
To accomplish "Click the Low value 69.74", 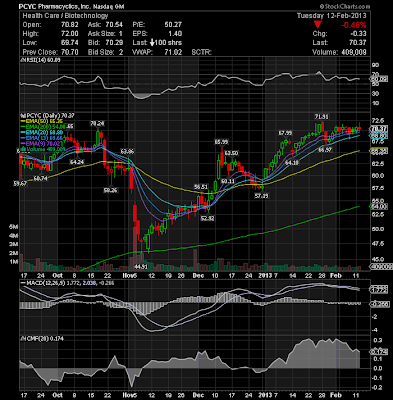I will (x=70, y=43).
